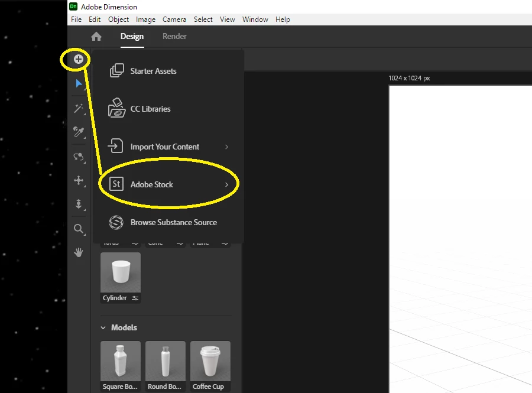Click the Round Bo... label text
532x393 pixels.
[x=164, y=386]
